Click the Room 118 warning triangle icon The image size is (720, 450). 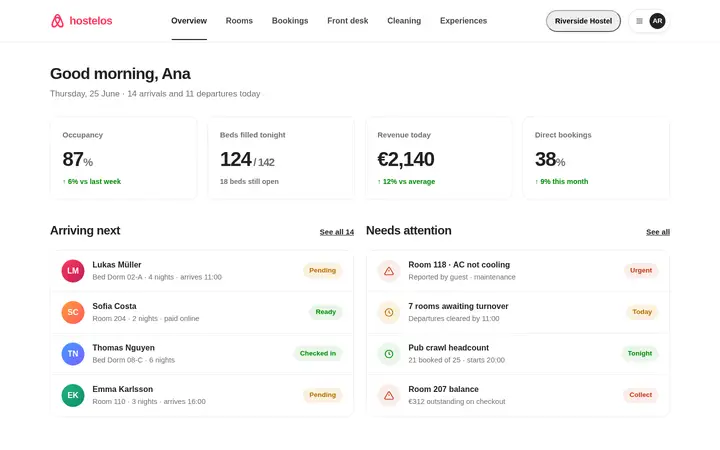tap(389, 271)
